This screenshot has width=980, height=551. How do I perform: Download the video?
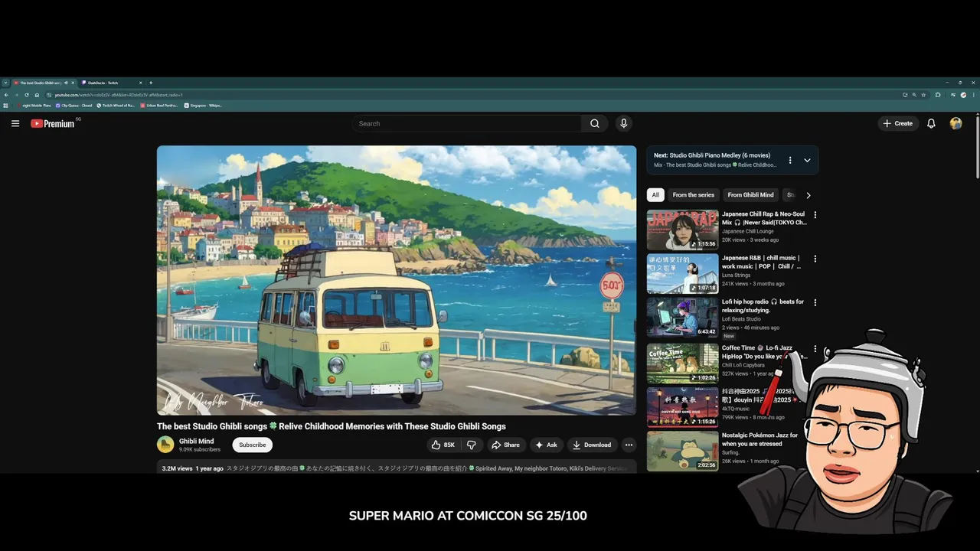click(592, 445)
